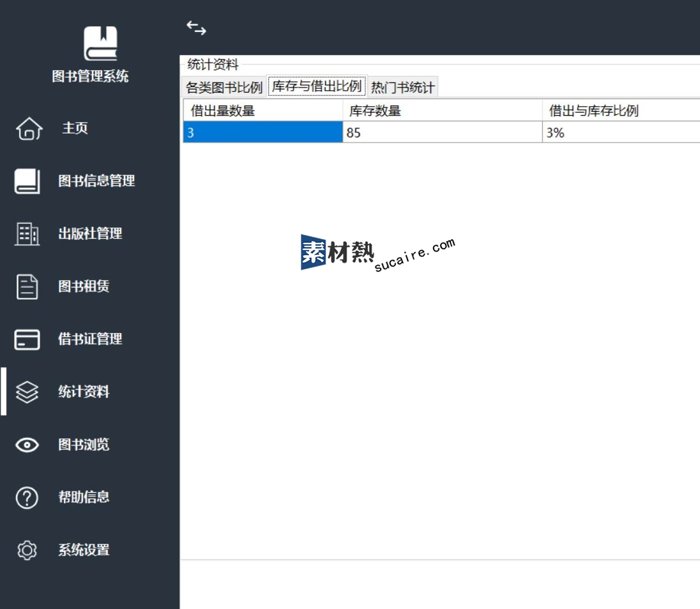The image size is (700, 609).
Task: Click the document icon for 图书租赁
Action: coord(27,286)
